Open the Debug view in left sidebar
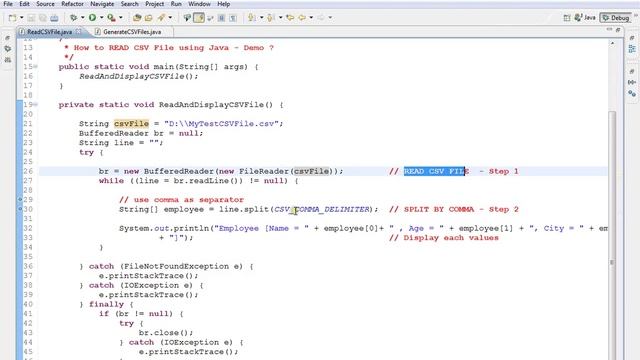The height and width of the screenshot is (360, 640). [7, 49]
